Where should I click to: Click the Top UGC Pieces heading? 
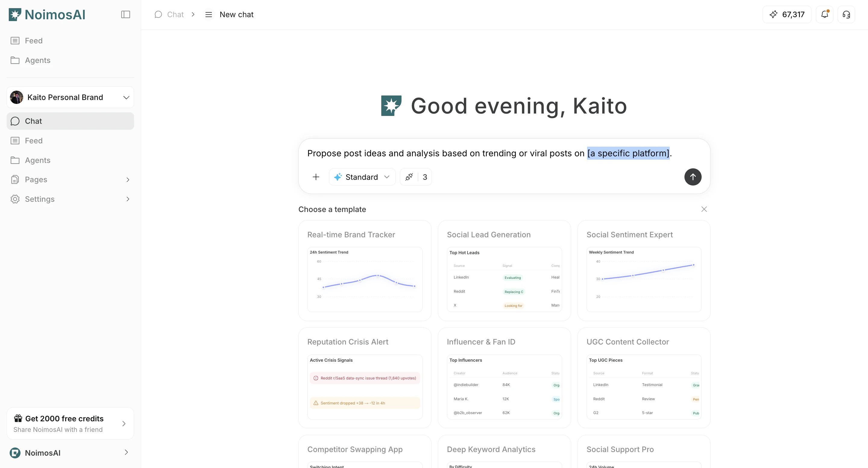pos(605,360)
